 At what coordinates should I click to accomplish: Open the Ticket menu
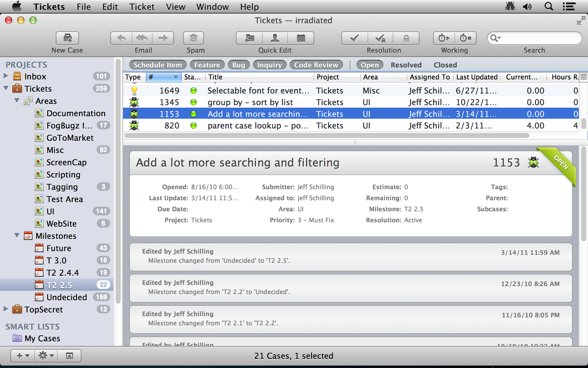click(x=142, y=7)
